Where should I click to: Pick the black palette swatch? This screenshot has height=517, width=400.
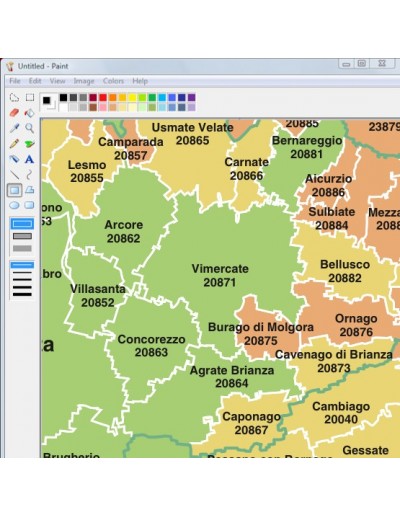pyautogui.click(x=63, y=97)
